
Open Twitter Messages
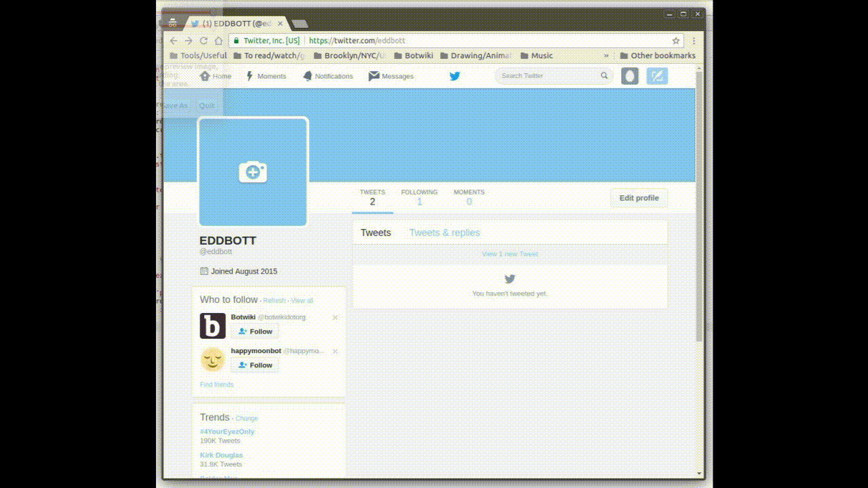pyautogui.click(x=391, y=76)
